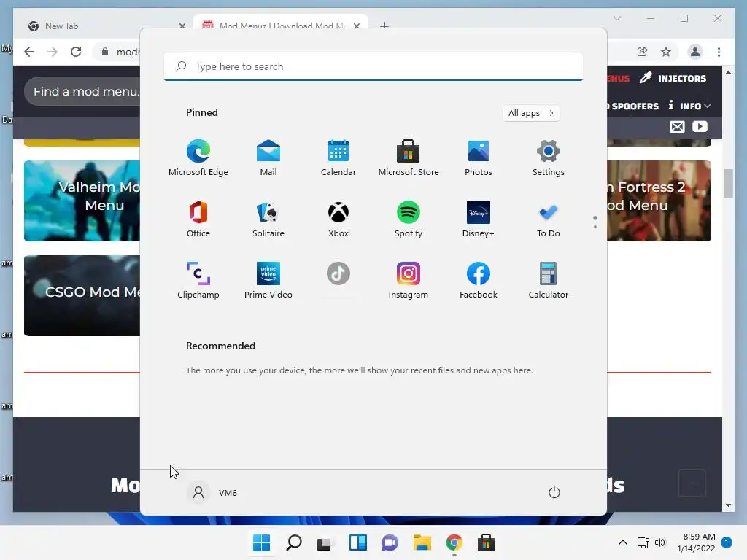Click the website email envelope icon
The width and height of the screenshot is (747, 560).
tap(677, 127)
